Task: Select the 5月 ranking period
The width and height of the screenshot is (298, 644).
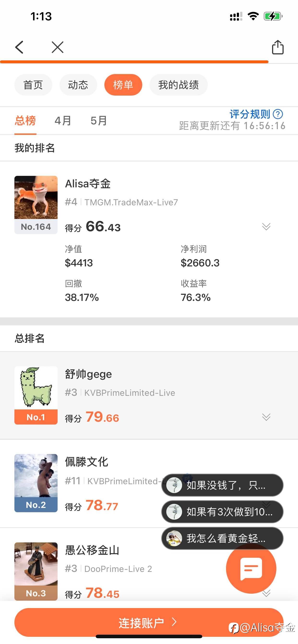Action: click(99, 121)
